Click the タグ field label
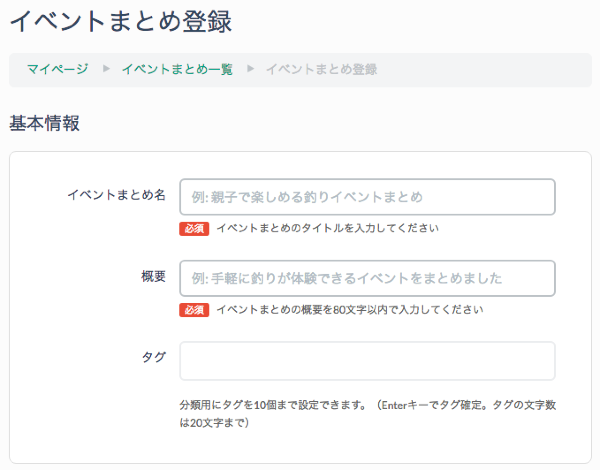The image size is (600, 470). pyautogui.click(x=153, y=357)
